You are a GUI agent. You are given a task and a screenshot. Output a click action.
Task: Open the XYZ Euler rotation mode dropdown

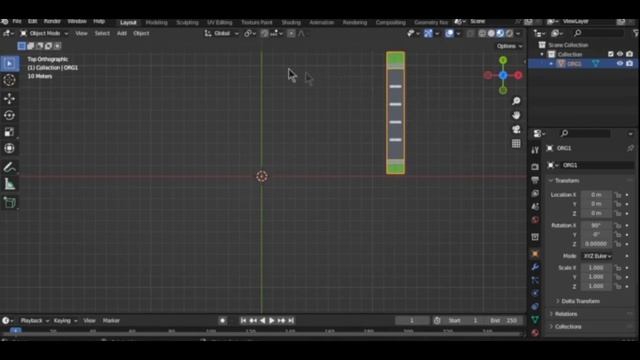point(597,256)
